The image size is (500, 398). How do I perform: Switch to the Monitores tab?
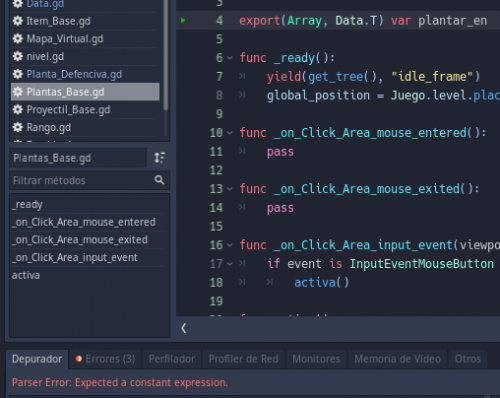click(316, 359)
